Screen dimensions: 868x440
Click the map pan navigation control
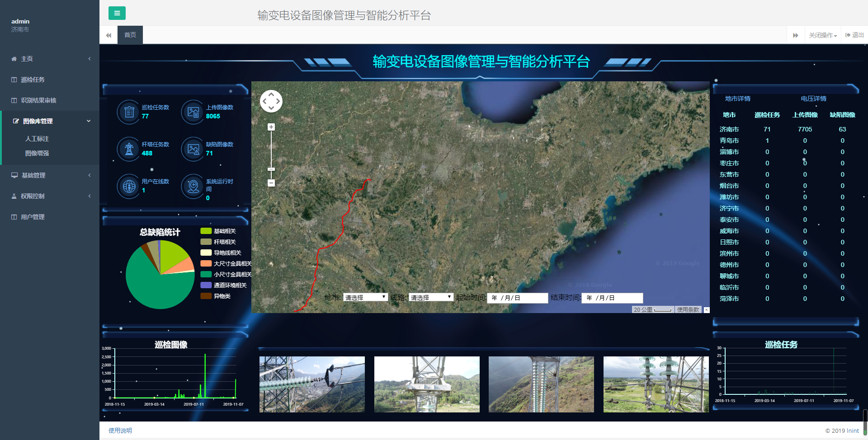coord(271,101)
